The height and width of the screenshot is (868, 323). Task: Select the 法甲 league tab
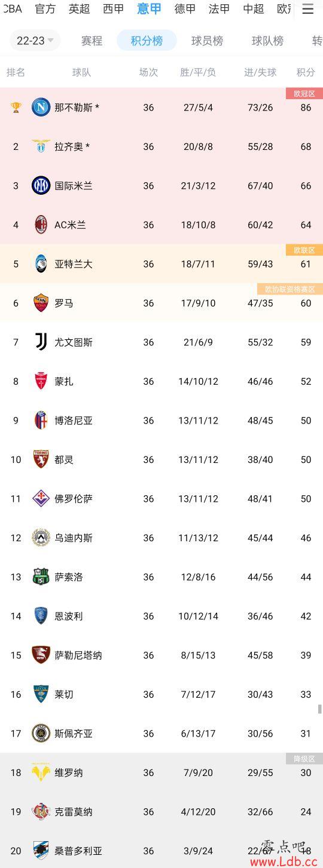pos(219,9)
